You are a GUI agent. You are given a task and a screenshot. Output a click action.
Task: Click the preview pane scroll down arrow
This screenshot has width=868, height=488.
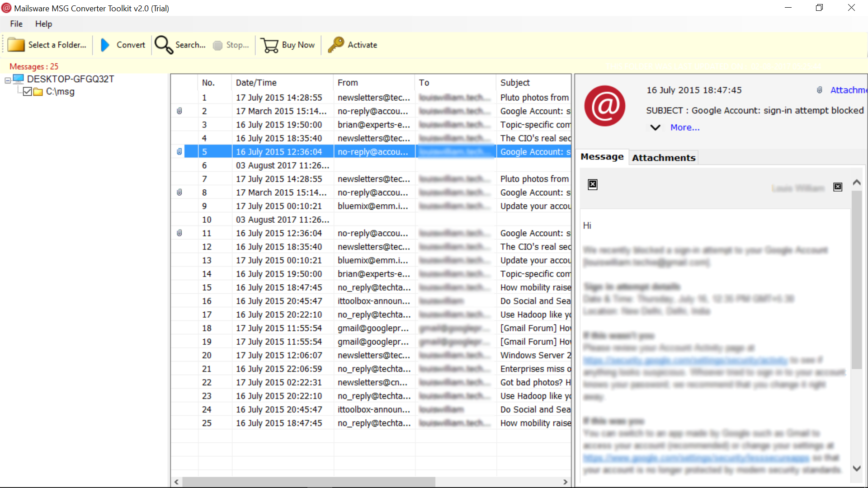click(x=856, y=469)
